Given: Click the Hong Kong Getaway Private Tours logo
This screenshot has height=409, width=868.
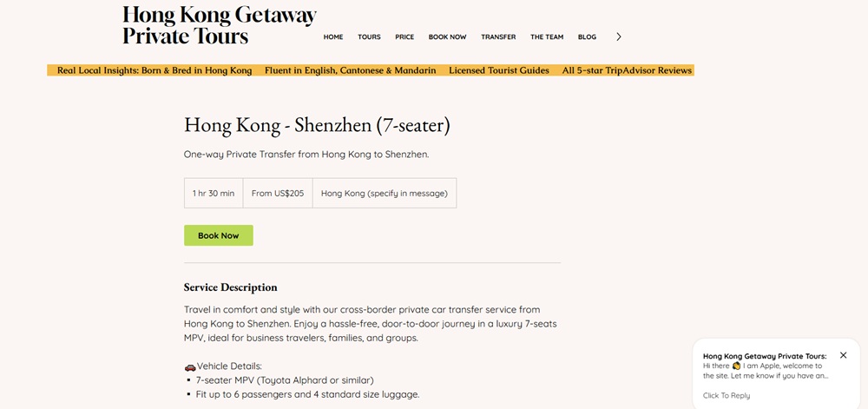Looking at the screenshot, I should point(219,25).
